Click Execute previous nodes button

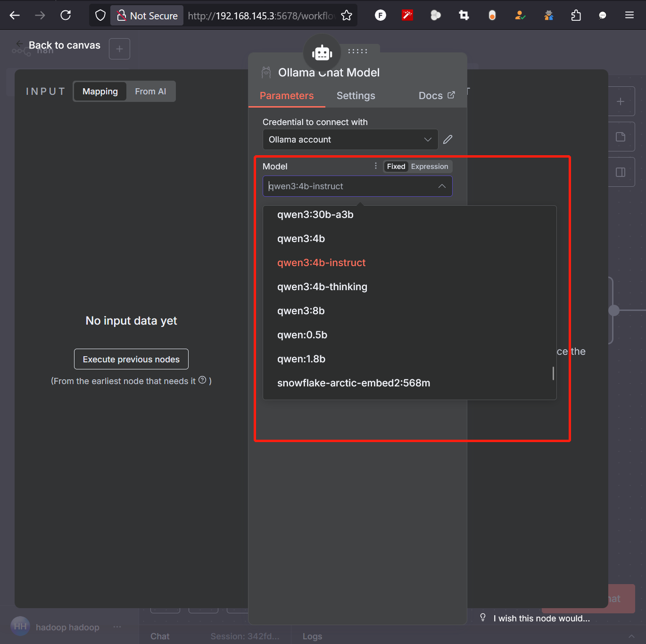click(131, 359)
